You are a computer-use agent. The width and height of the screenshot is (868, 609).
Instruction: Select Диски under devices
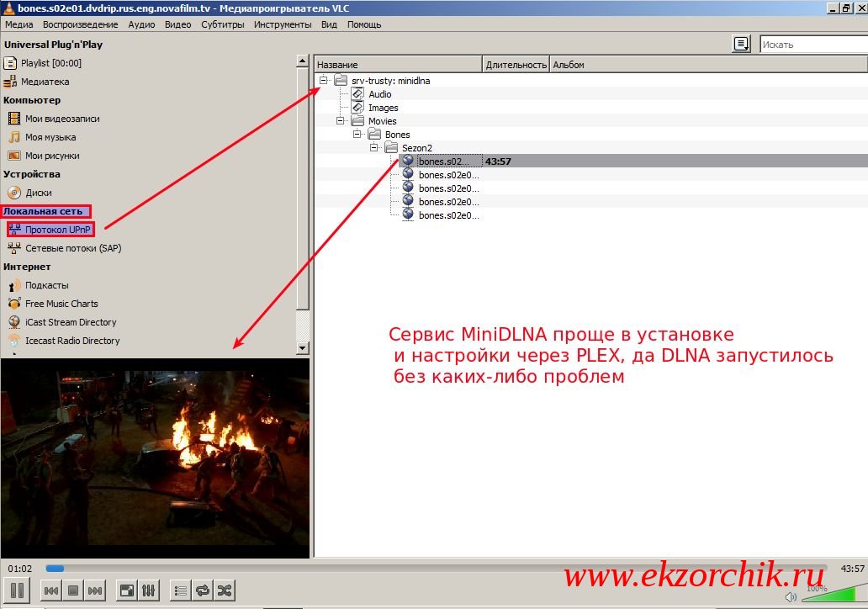[x=38, y=193]
